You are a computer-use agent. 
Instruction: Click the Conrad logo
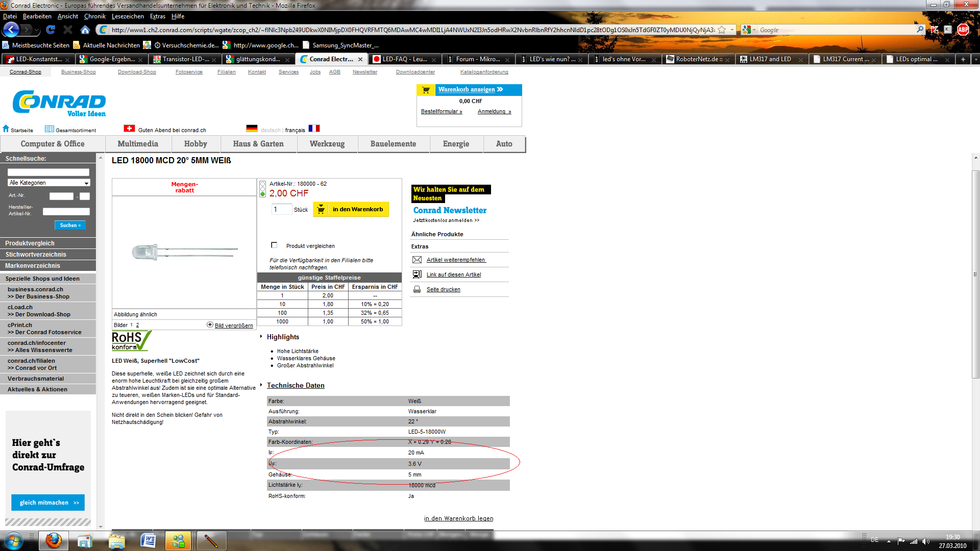pos(59,104)
